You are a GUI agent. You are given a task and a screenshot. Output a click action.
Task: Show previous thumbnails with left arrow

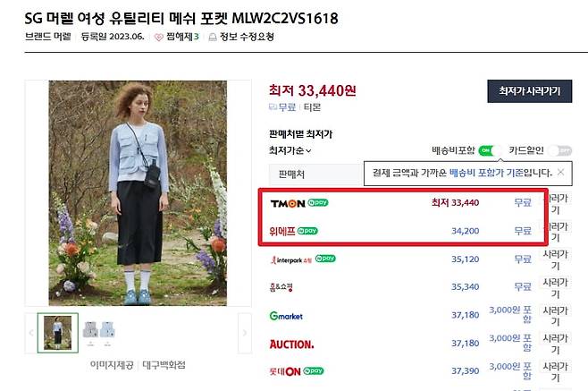pyautogui.click(x=31, y=333)
